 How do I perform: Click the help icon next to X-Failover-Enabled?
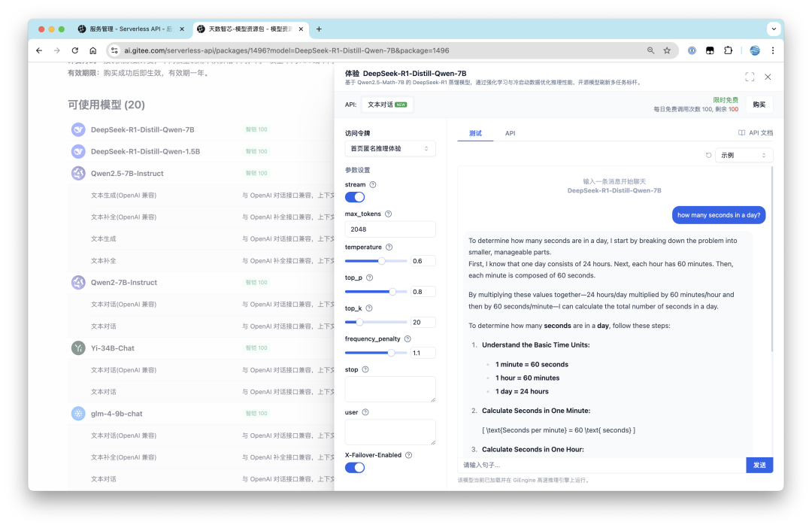[x=408, y=455]
